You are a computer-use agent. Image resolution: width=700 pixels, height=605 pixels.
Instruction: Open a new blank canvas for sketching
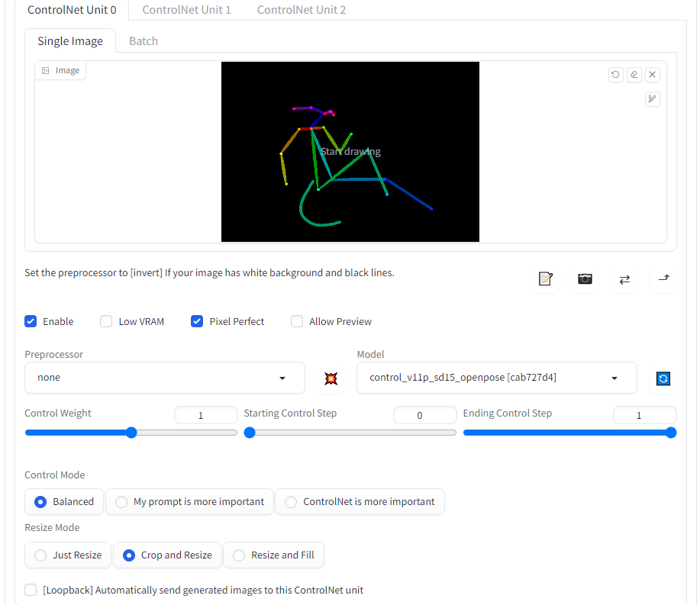[x=546, y=279]
